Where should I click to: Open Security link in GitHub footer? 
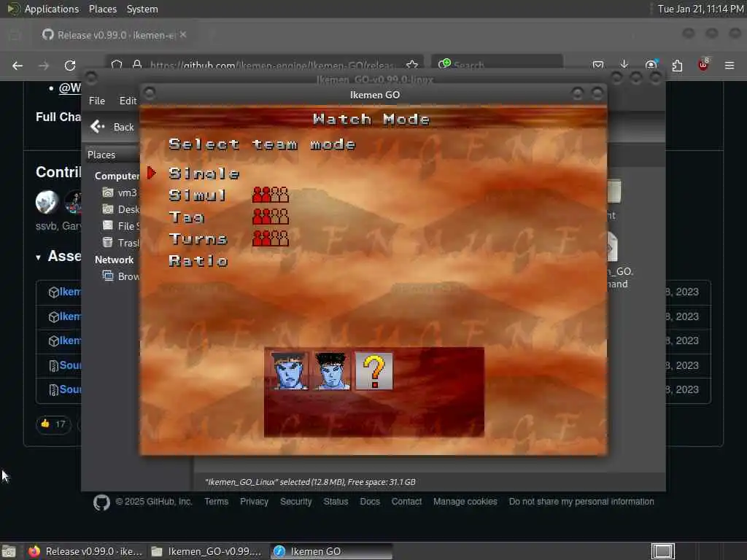pos(296,502)
